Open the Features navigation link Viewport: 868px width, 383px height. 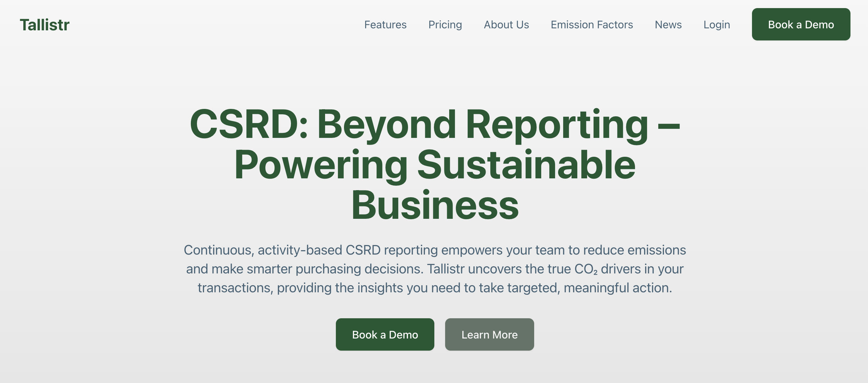tap(385, 25)
